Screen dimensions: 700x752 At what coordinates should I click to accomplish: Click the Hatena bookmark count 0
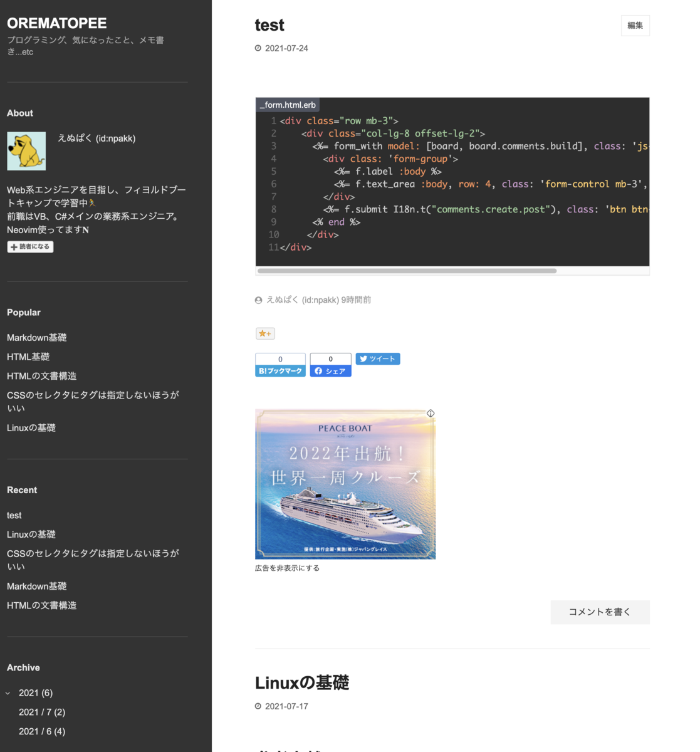point(280,359)
